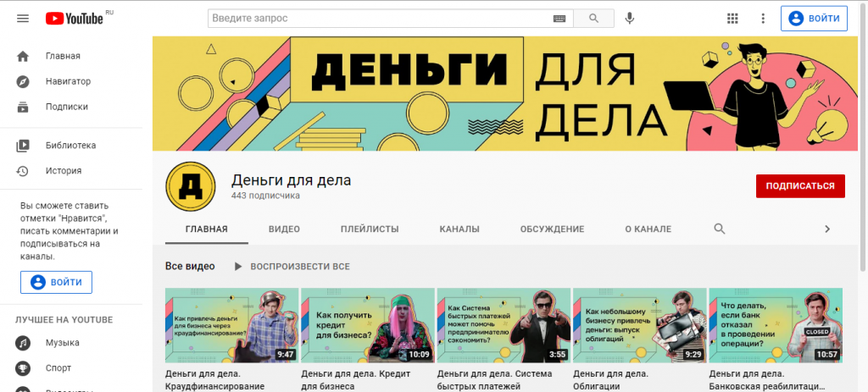Start voice search with microphone
The image size is (868, 392).
(x=630, y=19)
